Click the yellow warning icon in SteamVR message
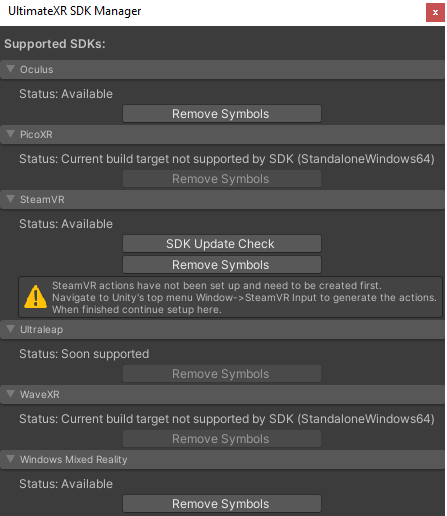This screenshot has height=516, width=447. click(x=35, y=296)
